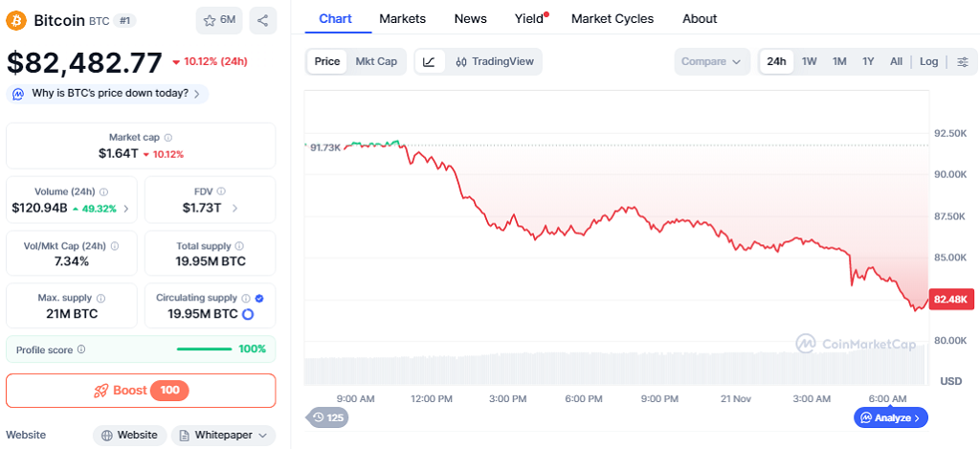Open Why is BTC's price down today
The height and width of the screenshot is (449, 980).
click(107, 94)
